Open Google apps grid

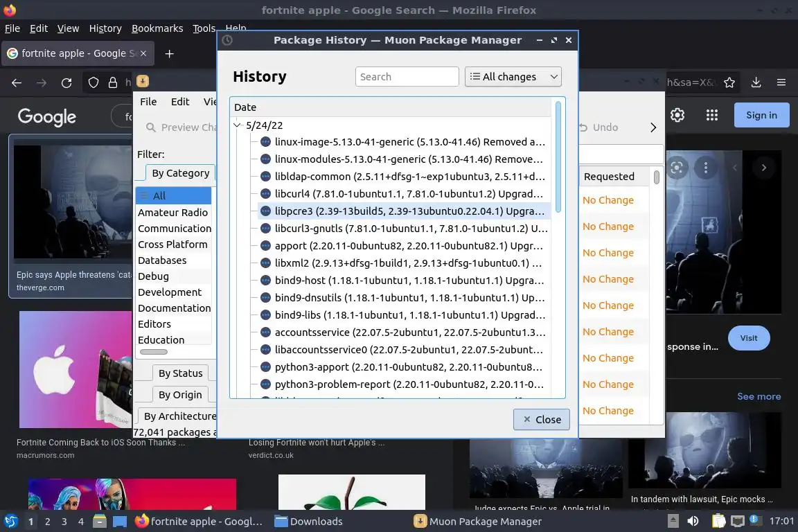pos(712,115)
